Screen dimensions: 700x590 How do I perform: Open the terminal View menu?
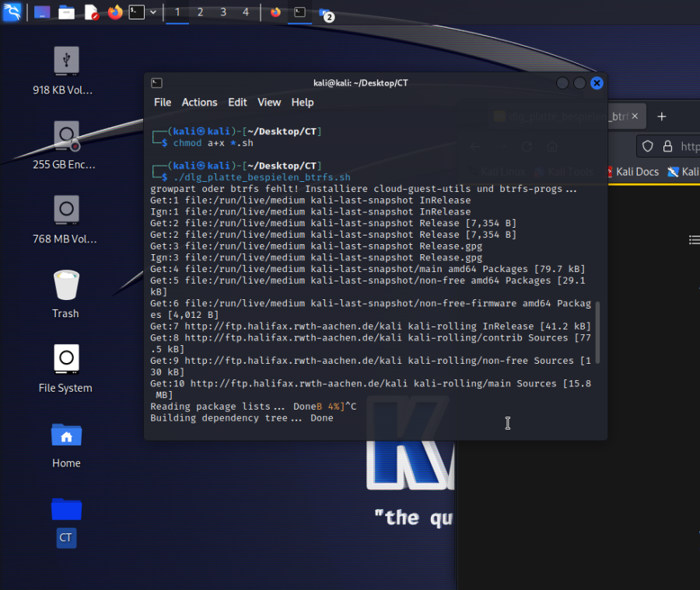pyautogui.click(x=269, y=103)
